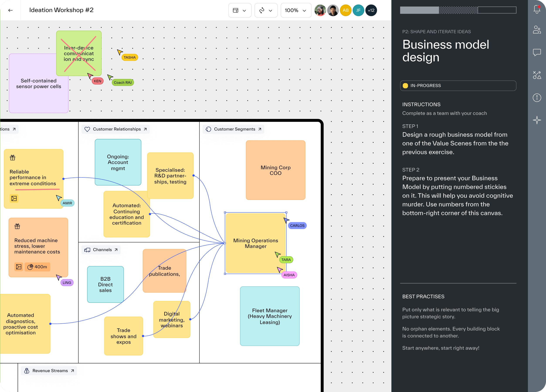Open the Customer Relationships section link
This screenshot has width=546, height=392.
(x=116, y=129)
